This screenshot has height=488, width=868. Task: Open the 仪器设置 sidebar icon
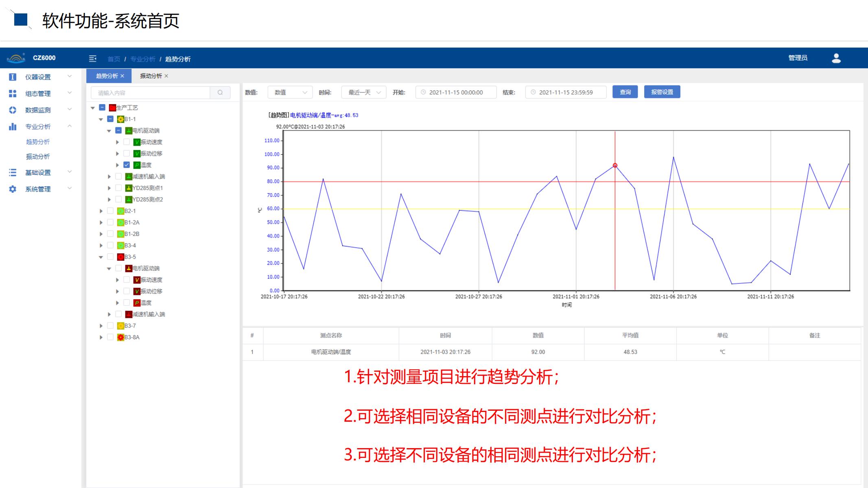[x=13, y=76]
